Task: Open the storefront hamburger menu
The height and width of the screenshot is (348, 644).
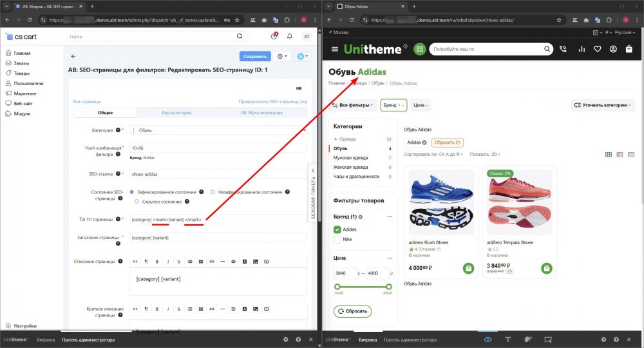Action: pos(334,49)
